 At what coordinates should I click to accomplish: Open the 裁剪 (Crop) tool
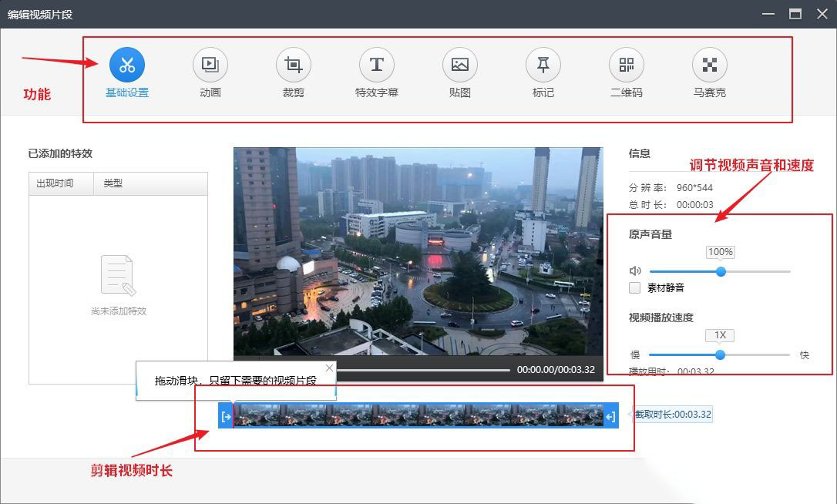pos(293,66)
